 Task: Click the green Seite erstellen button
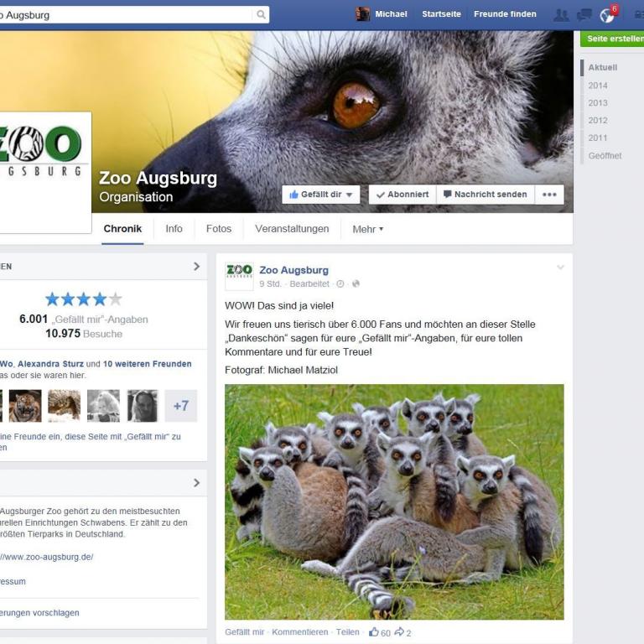(x=614, y=39)
